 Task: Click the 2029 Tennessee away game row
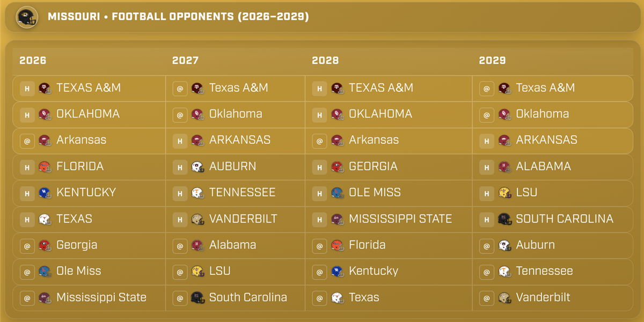click(544, 272)
